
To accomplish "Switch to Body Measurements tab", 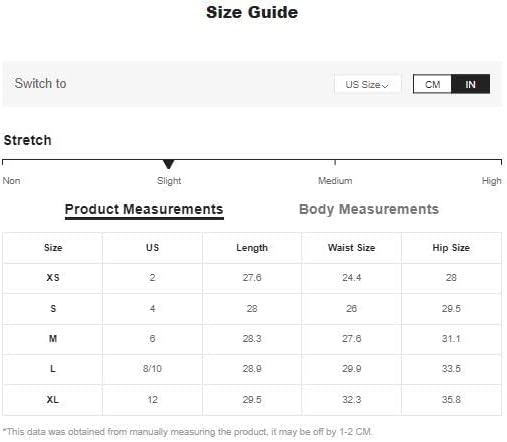I will 369,209.
